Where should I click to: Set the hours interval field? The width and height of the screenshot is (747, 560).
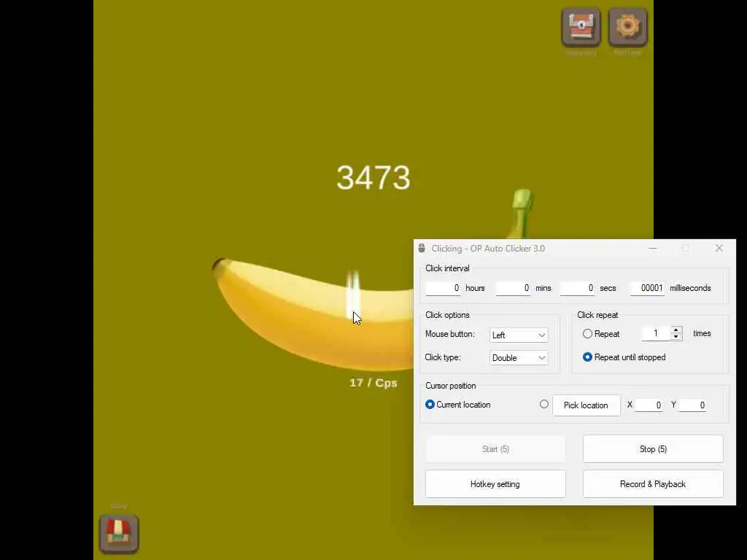[443, 288]
